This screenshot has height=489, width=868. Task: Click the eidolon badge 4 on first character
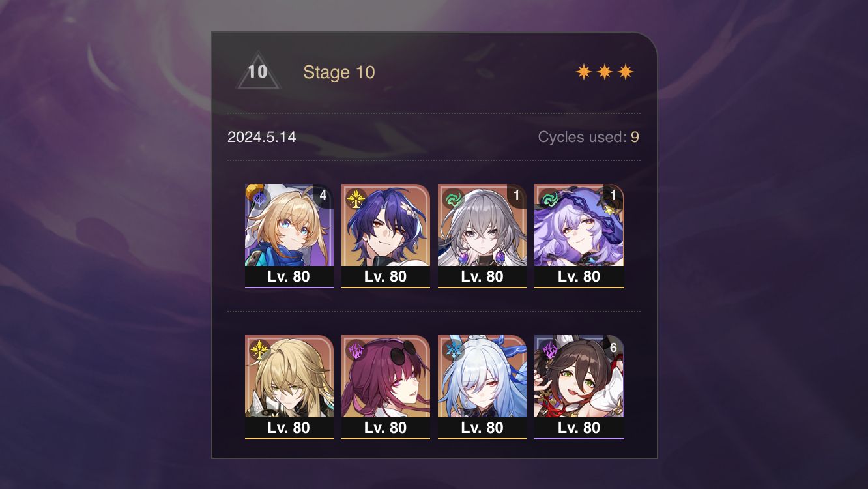(323, 196)
